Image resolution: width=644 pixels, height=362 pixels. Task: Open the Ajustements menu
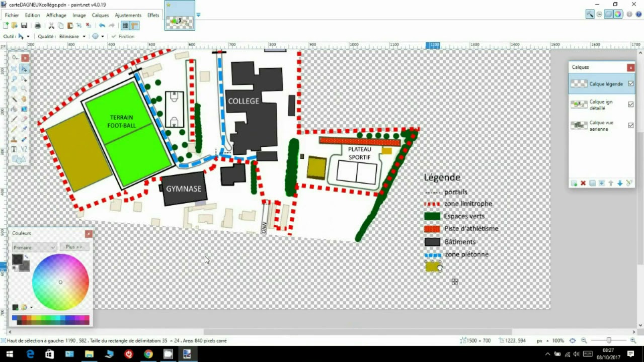pos(128,15)
